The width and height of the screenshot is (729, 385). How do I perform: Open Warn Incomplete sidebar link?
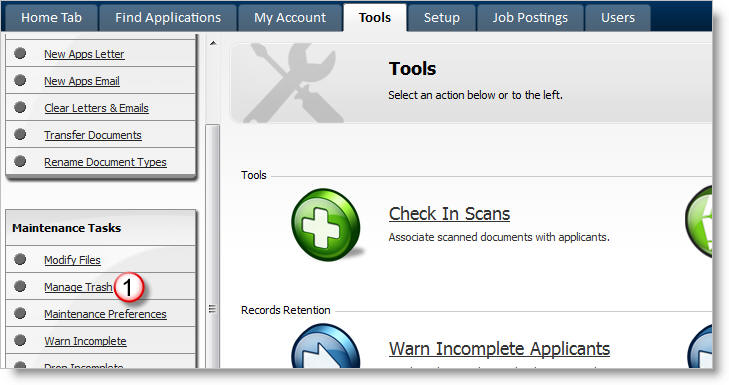click(86, 341)
